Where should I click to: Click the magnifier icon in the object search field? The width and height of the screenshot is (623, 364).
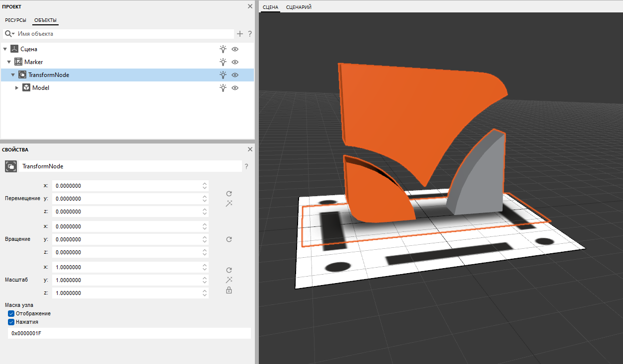8,33
